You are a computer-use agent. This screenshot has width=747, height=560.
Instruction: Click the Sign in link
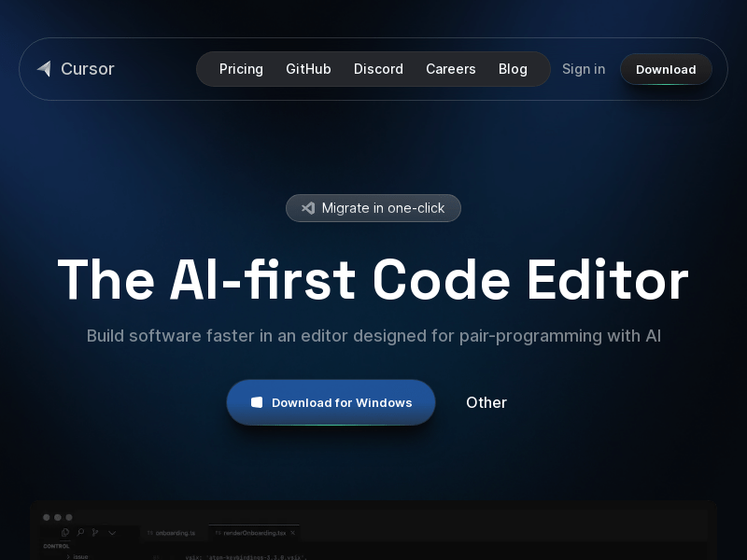coord(584,69)
